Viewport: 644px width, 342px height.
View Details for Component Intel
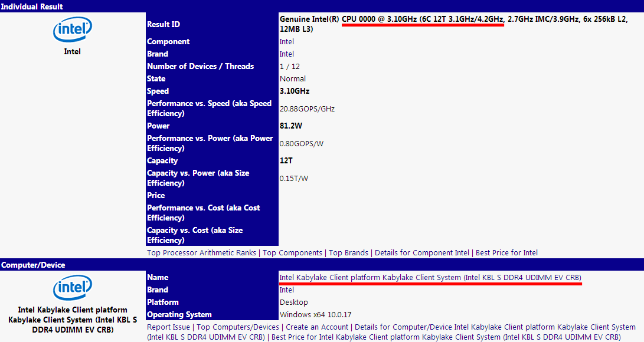coord(421,253)
